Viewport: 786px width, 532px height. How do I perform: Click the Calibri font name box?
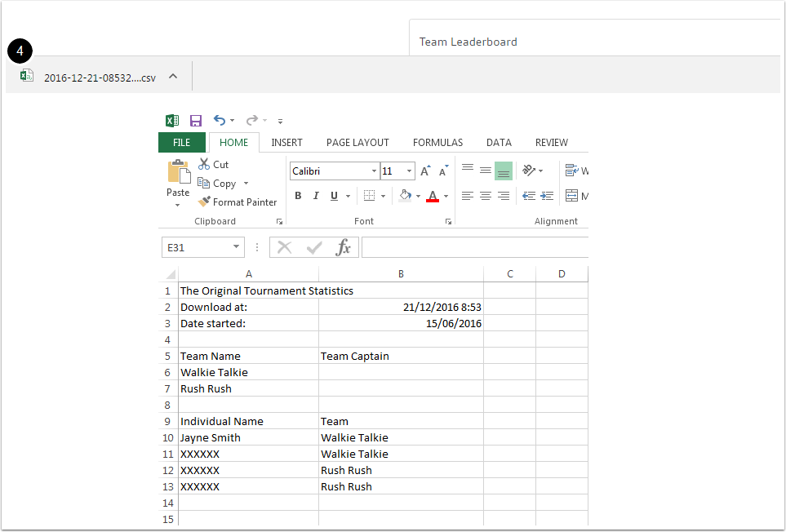coord(330,171)
